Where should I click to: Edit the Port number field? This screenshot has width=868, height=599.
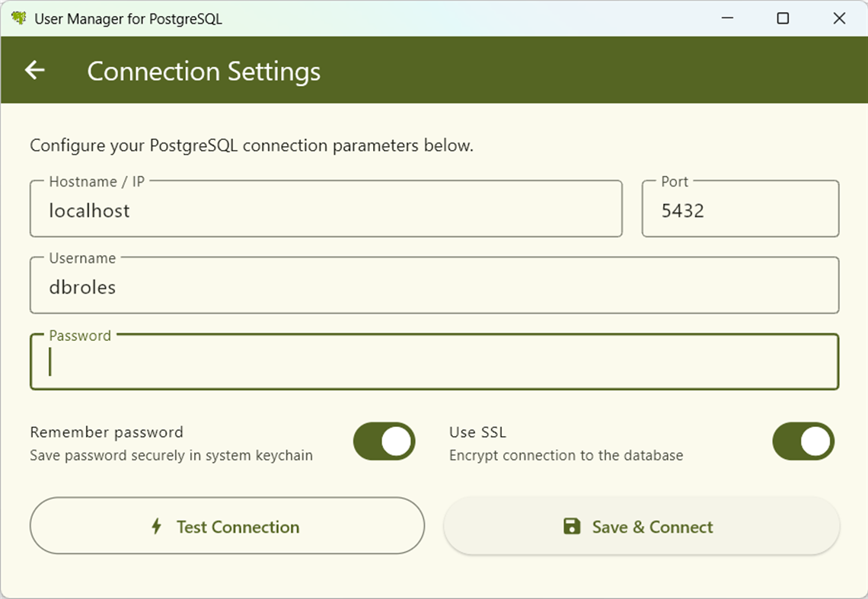click(740, 209)
